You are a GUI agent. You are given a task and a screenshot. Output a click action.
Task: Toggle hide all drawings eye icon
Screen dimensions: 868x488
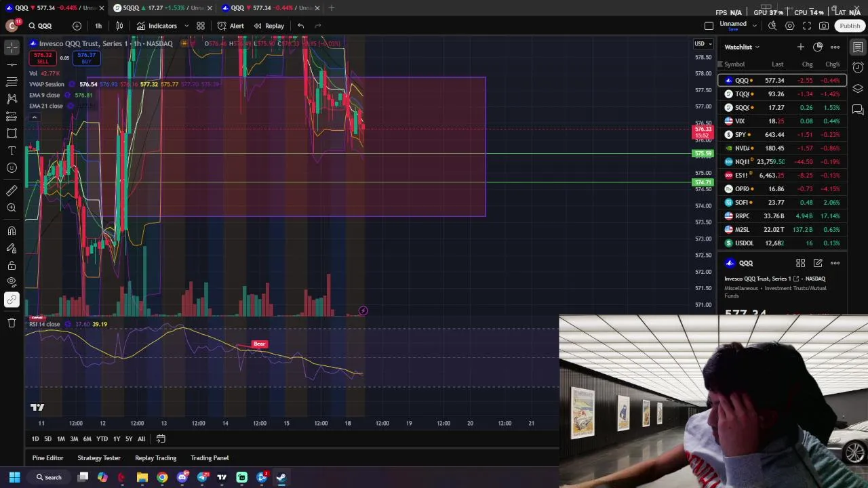[12, 283]
